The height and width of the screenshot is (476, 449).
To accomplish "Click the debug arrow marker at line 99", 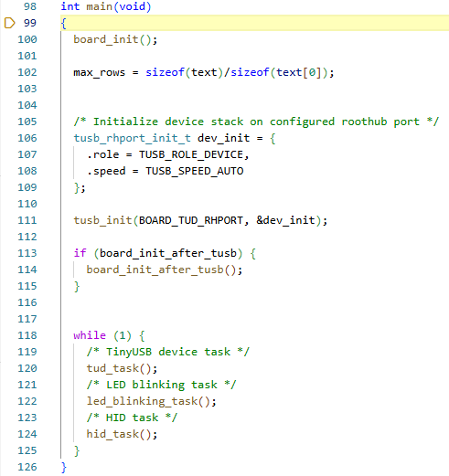I will coord(9,23).
